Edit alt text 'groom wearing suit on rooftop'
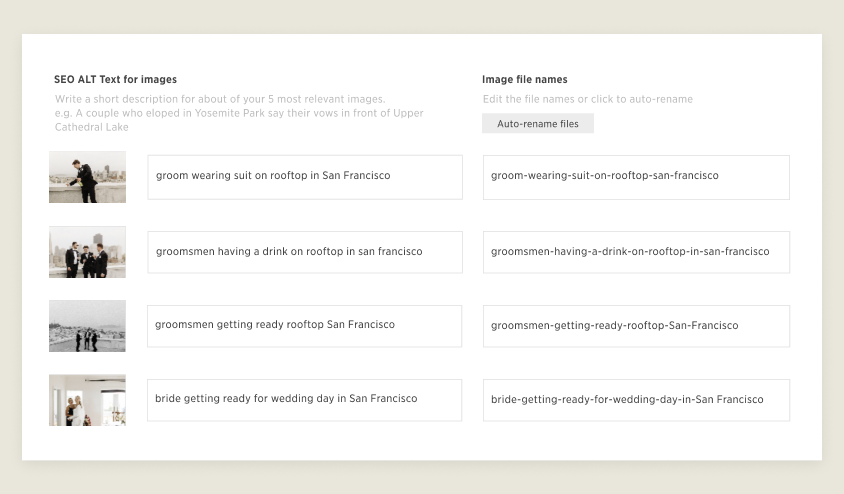844x494 pixels. 305,177
